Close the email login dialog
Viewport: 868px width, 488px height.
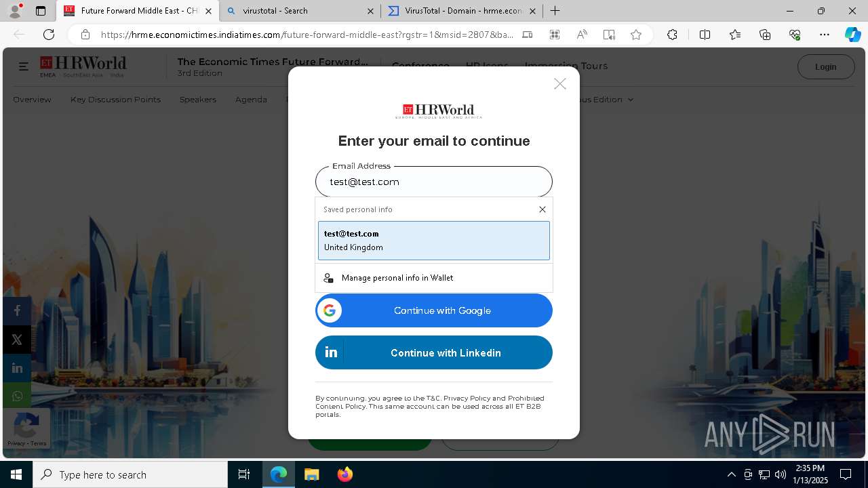tap(559, 84)
